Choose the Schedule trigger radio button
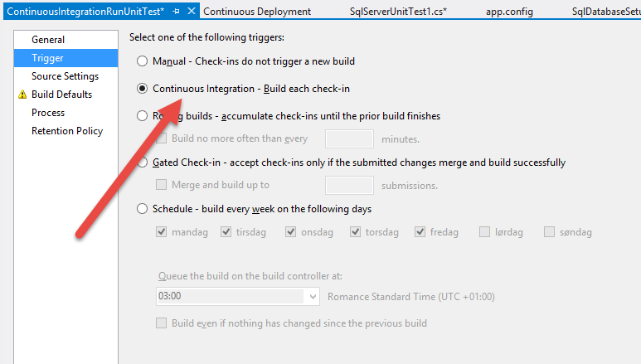641x364 pixels. coord(143,209)
